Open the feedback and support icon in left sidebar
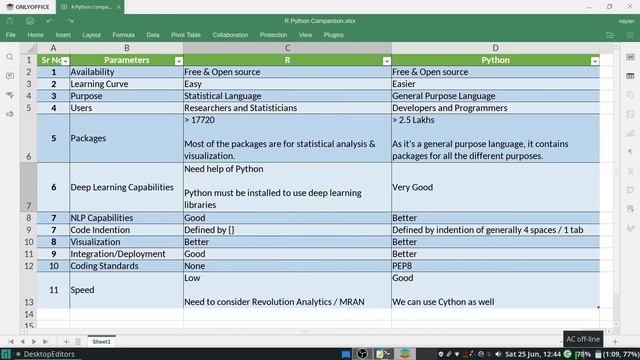Image resolution: width=640 pixels, height=360 pixels. click(x=10, y=114)
